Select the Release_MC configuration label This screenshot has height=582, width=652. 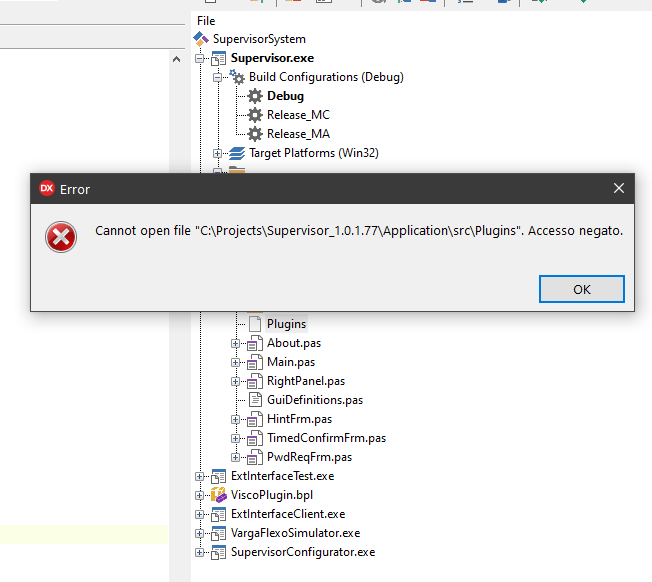point(298,115)
